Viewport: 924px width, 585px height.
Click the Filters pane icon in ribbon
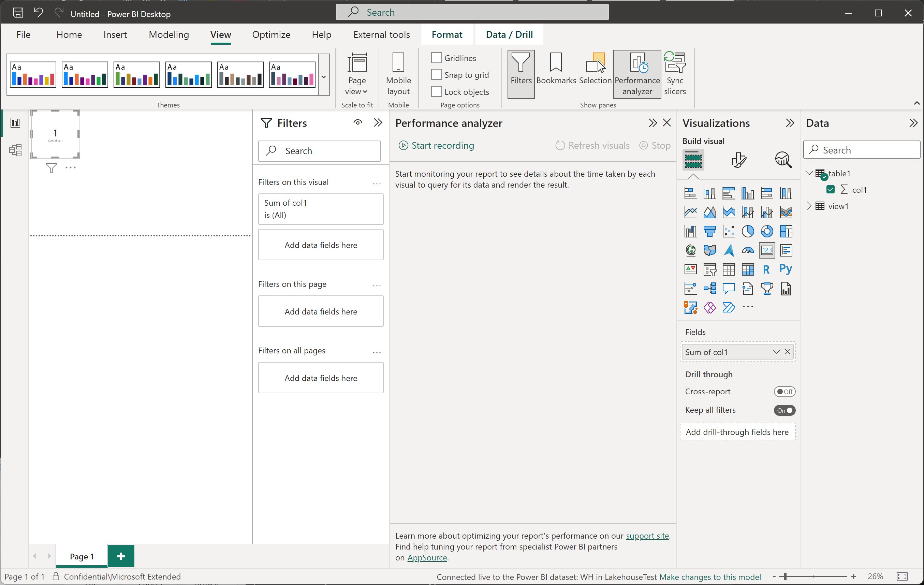click(x=522, y=70)
